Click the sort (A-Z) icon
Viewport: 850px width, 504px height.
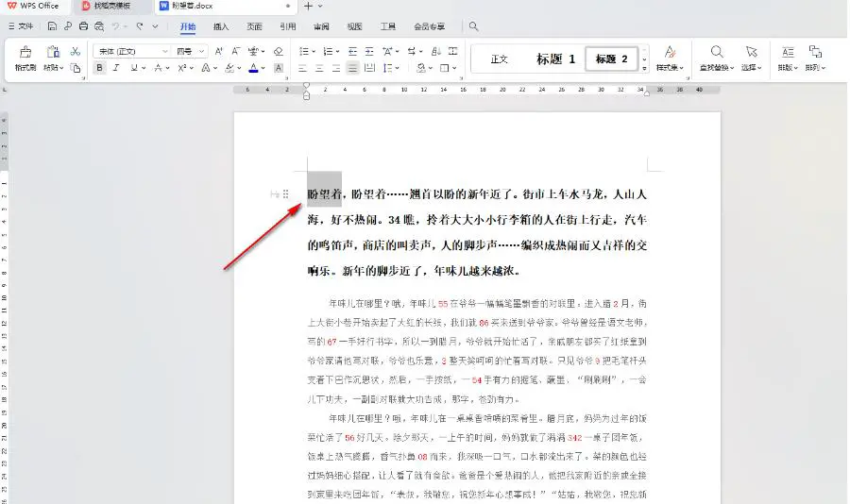click(436, 52)
